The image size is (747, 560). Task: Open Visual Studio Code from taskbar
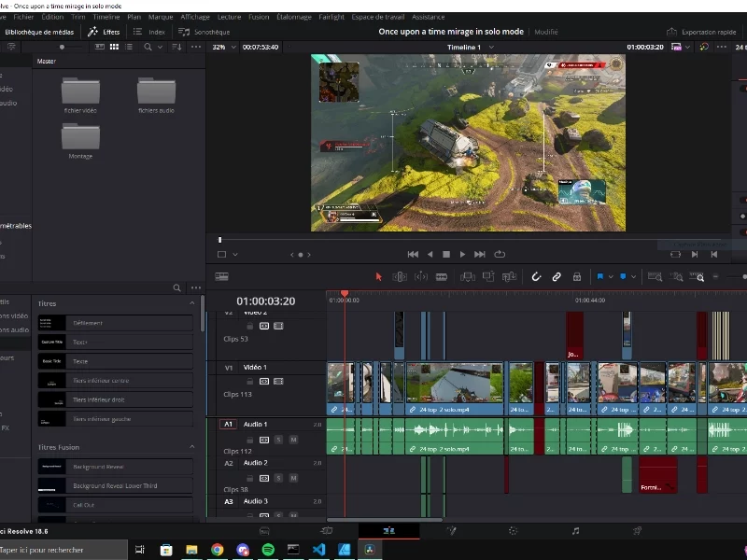(x=318, y=550)
